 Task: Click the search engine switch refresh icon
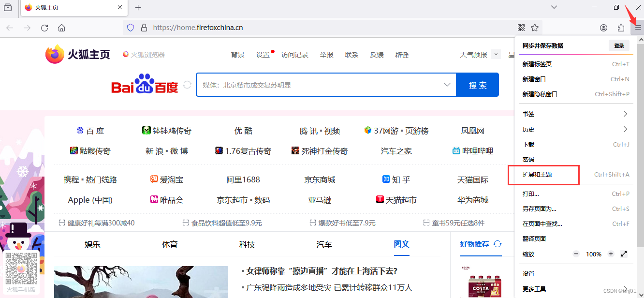(187, 85)
